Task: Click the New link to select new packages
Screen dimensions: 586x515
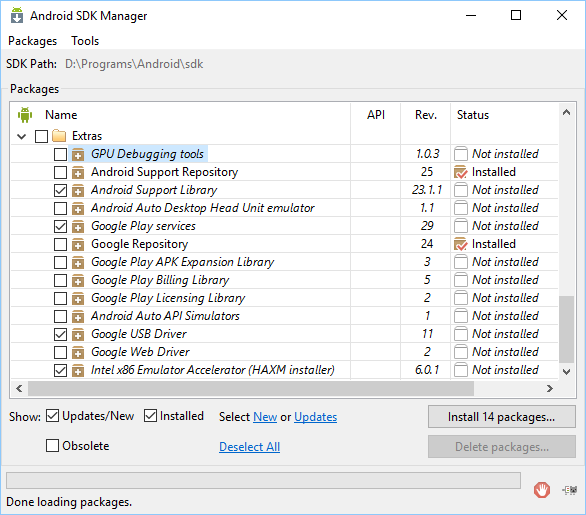Action: 265,417
